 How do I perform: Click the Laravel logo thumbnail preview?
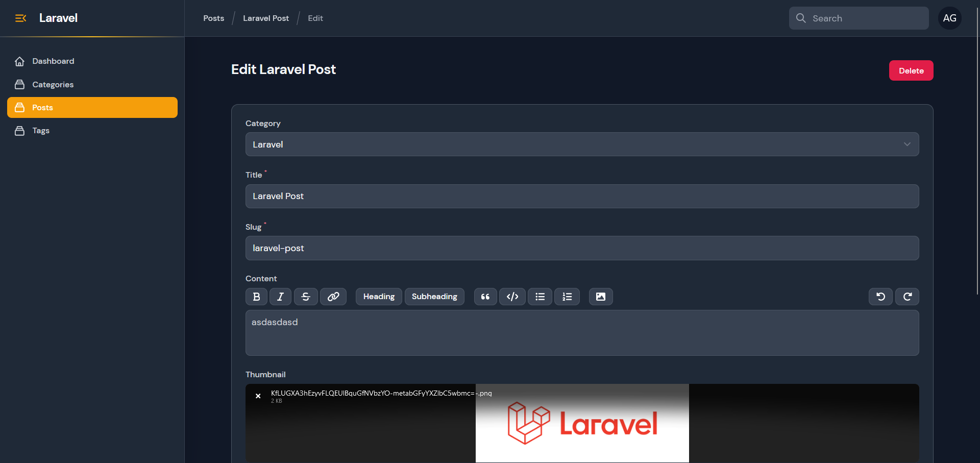click(582, 423)
